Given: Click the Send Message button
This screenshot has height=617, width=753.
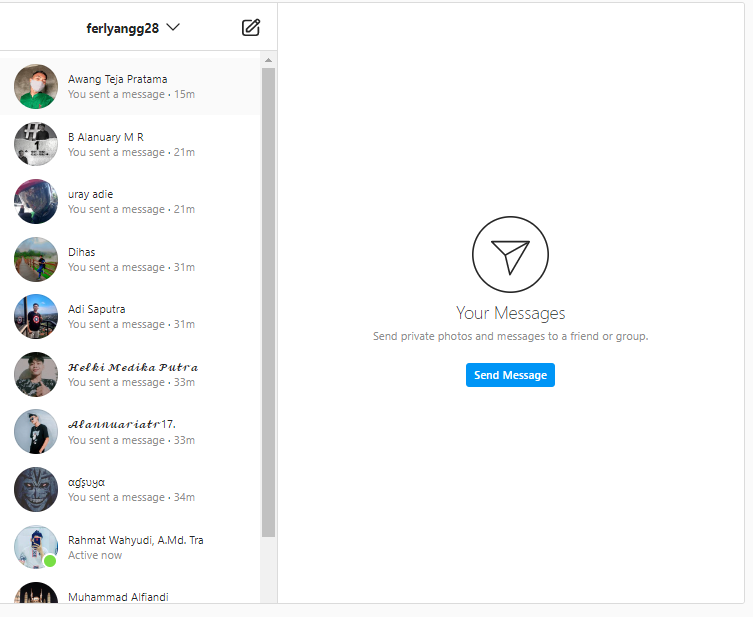Looking at the screenshot, I should pyautogui.click(x=510, y=375).
